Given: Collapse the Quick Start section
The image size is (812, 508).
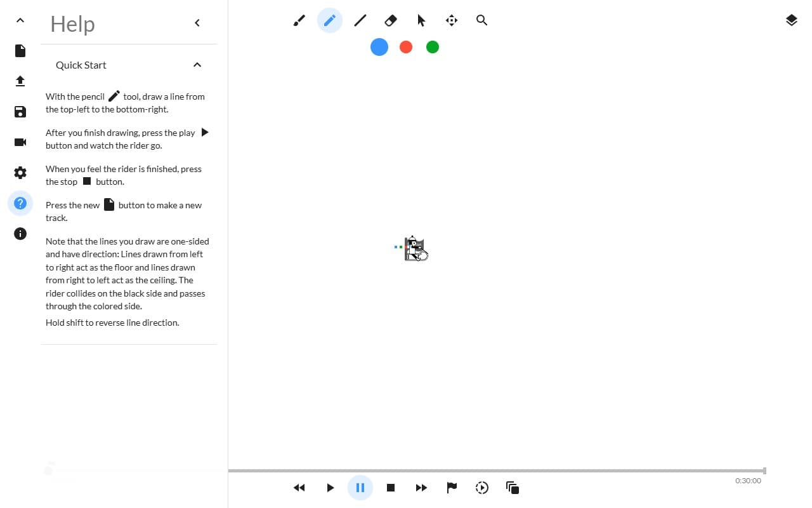Looking at the screenshot, I should (x=197, y=65).
